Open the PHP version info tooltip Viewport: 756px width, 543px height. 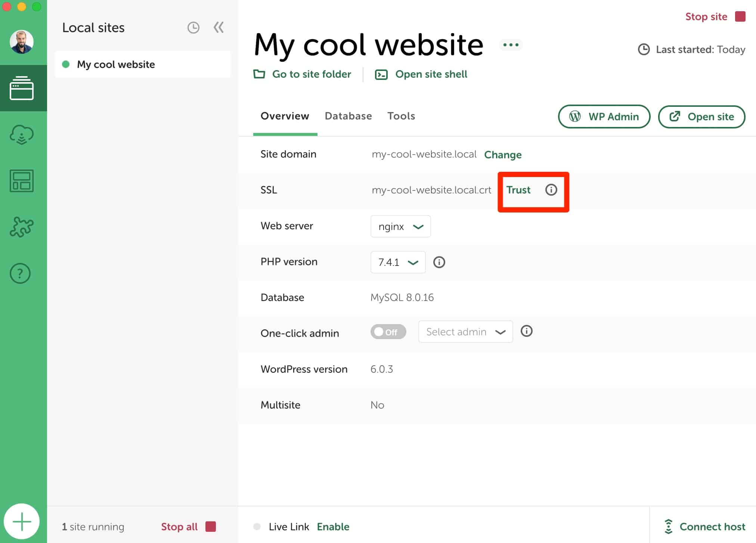pos(439,262)
